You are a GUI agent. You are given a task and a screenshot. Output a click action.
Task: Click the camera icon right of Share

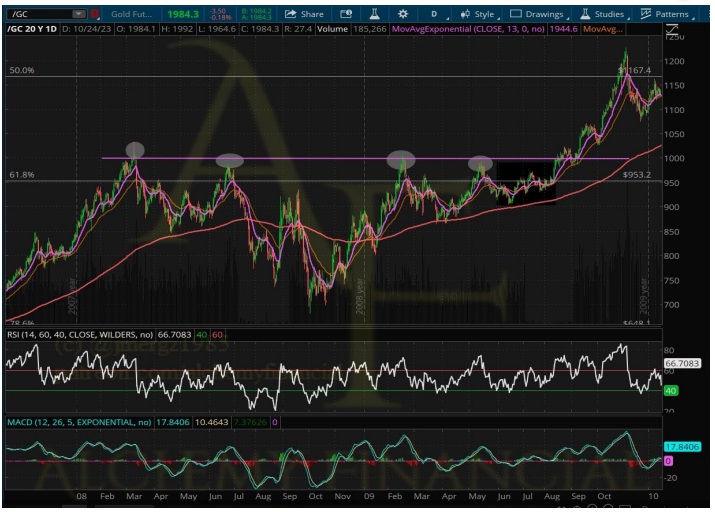click(346, 14)
